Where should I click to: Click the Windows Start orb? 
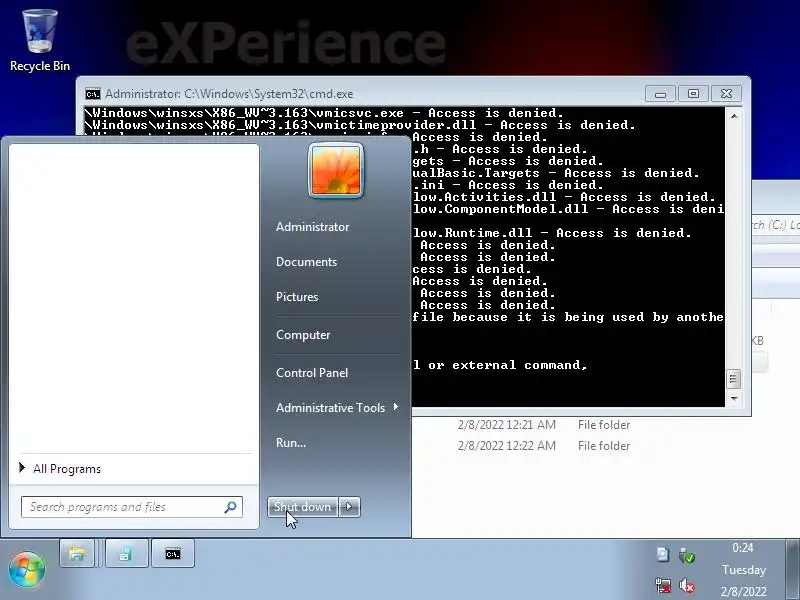click(x=27, y=569)
